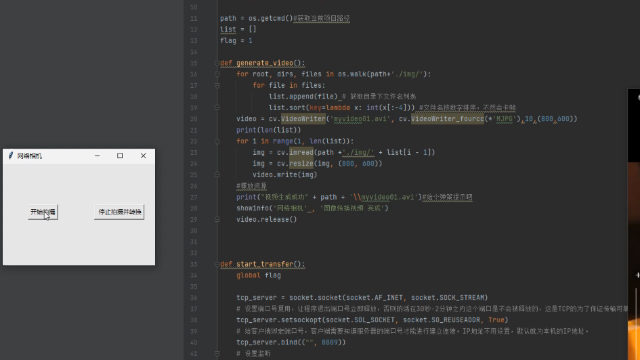Collapse the 'for file in files:' fold marker
Screen dimensions: 640x360
(217, 85)
